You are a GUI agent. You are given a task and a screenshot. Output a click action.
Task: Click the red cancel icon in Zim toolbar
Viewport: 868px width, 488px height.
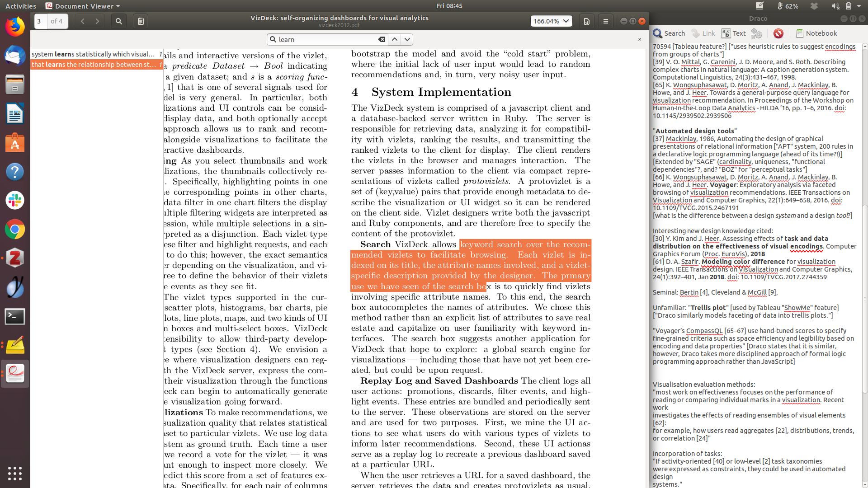click(x=778, y=33)
